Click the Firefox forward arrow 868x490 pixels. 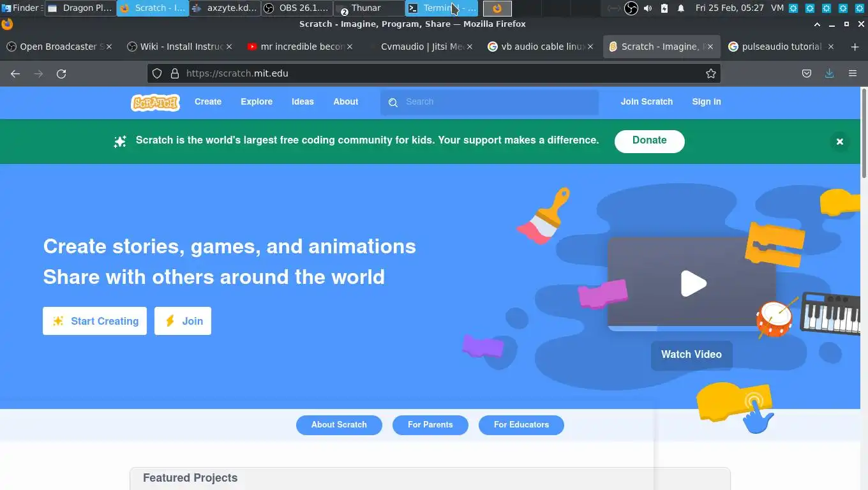(x=38, y=73)
